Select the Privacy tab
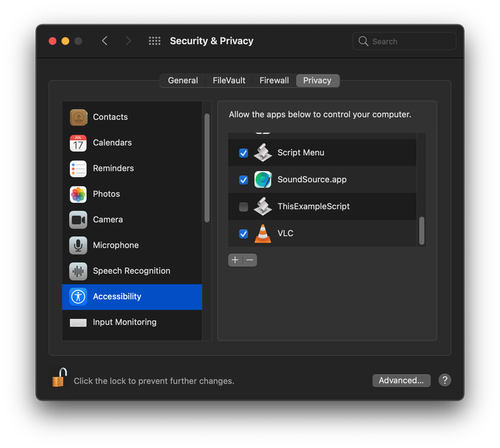This screenshot has height=448, width=500. [317, 80]
